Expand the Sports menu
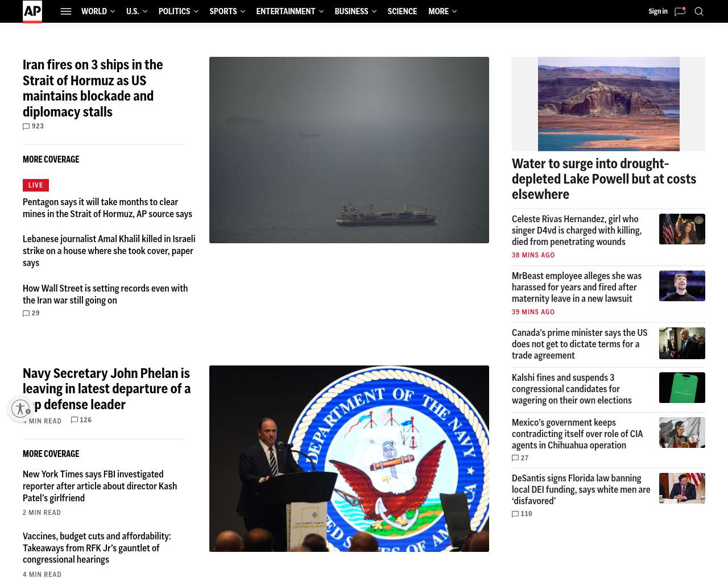Viewport: 728px width, 582px height. pos(227,11)
